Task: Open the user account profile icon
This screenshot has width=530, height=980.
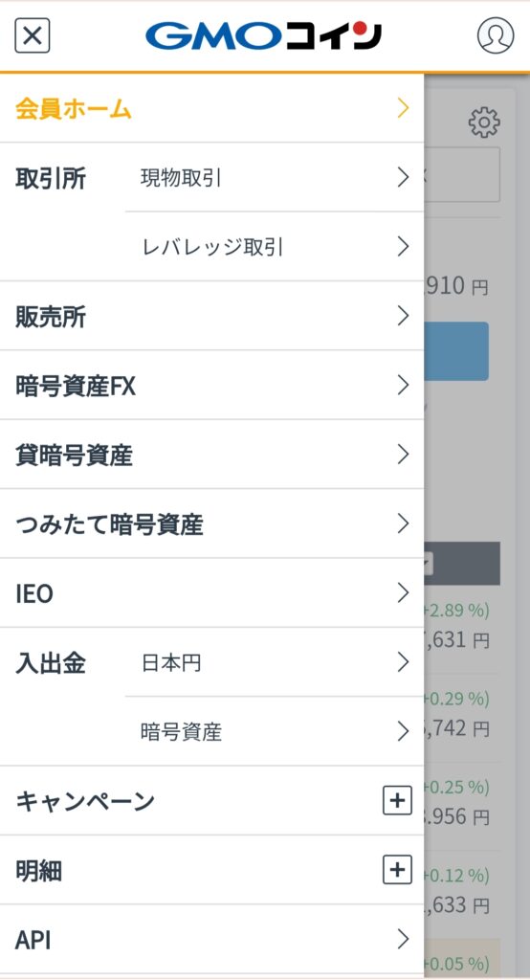Action: 496,35
